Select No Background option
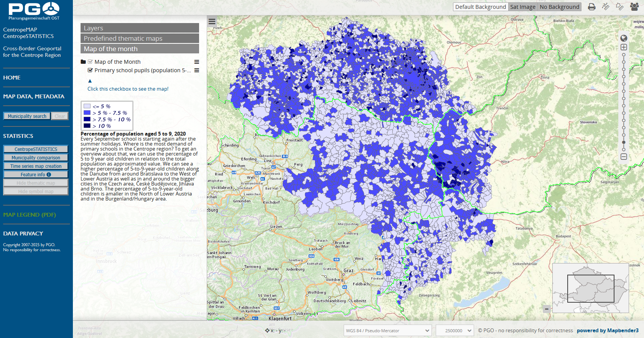Screen dimensions: 644x338 click(559, 7)
